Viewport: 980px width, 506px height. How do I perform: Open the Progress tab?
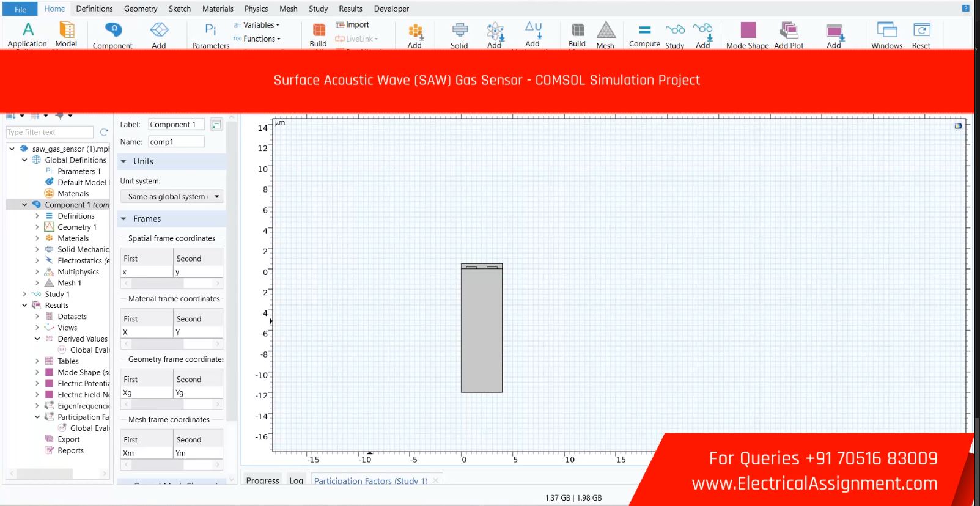[262, 480]
